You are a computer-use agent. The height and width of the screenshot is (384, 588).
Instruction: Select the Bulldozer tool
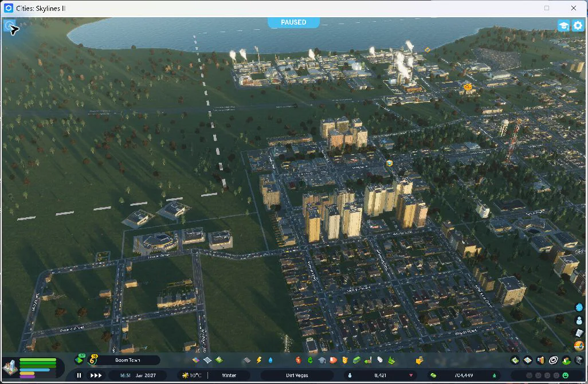[420, 360]
